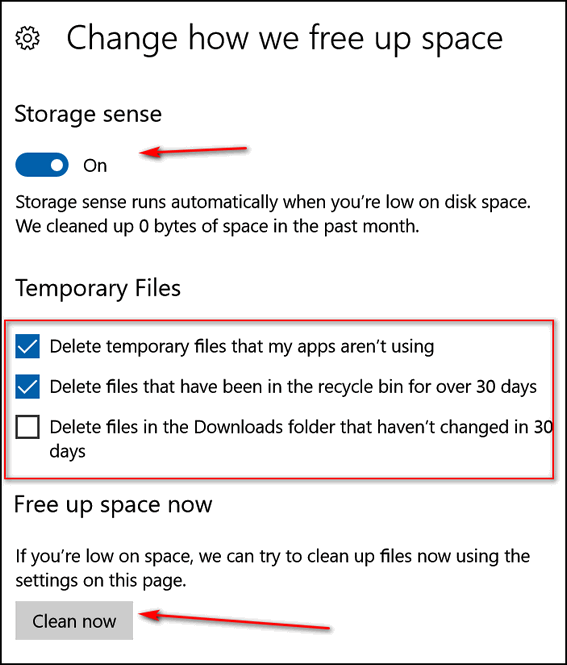The width and height of the screenshot is (567, 665).
Task: Click the "Temporary Files" section heading
Action: tap(98, 289)
